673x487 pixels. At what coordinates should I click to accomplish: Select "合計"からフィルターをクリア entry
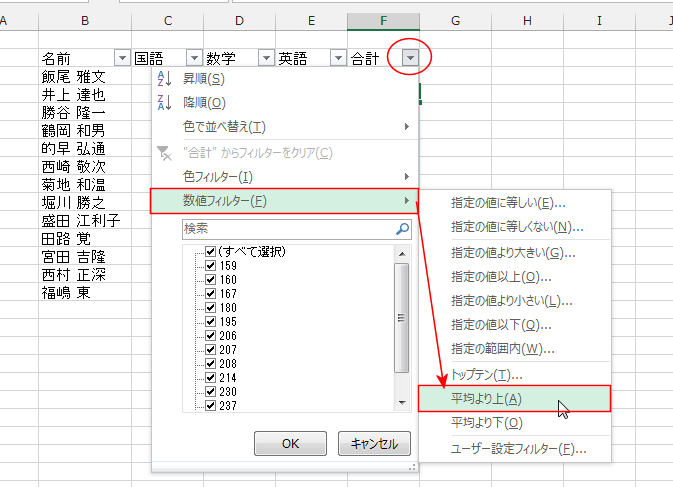pos(284,153)
